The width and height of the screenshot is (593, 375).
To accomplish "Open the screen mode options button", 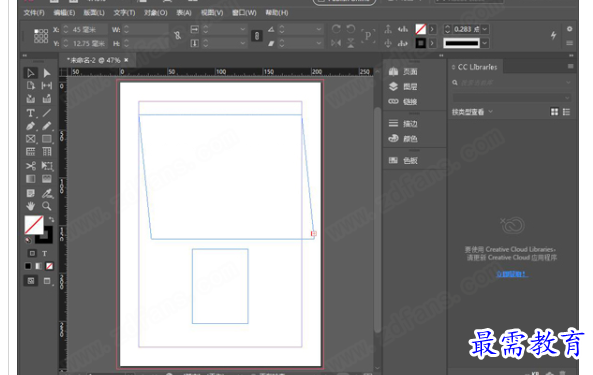I will pyautogui.click(x=47, y=281).
